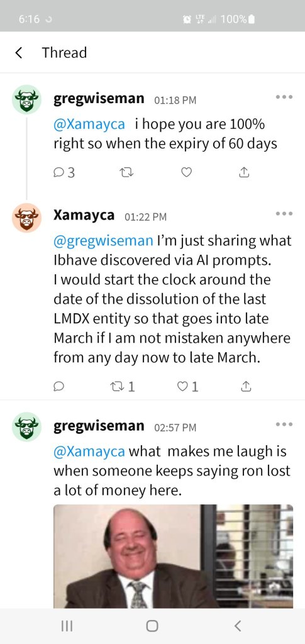Share Xamayca's 01:22 PM message
This screenshot has height=644, width=305.
point(245,387)
